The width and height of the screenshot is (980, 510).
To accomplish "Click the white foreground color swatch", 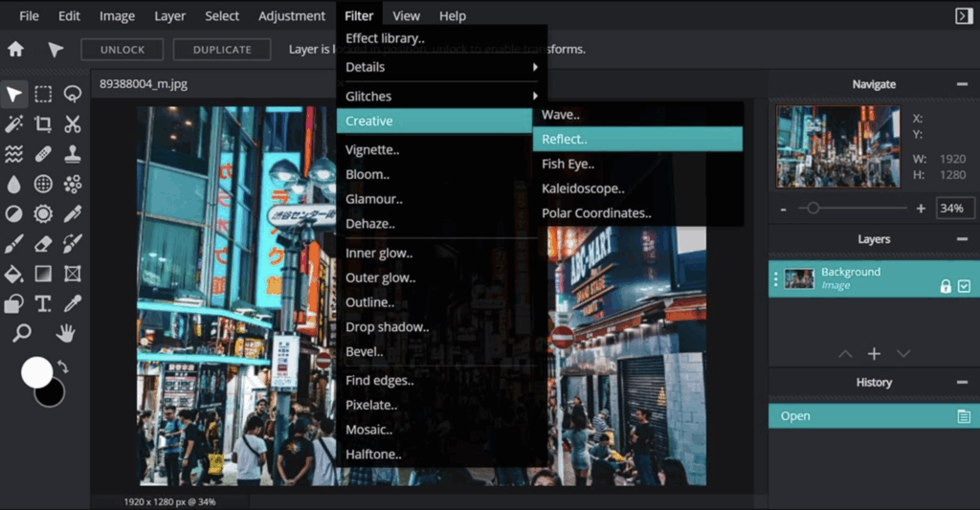I will [x=36, y=372].
